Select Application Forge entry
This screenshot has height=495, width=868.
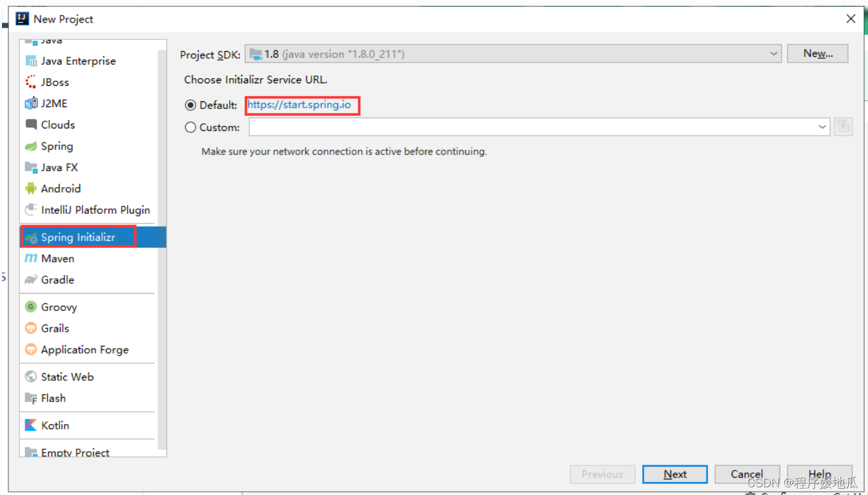87,350
